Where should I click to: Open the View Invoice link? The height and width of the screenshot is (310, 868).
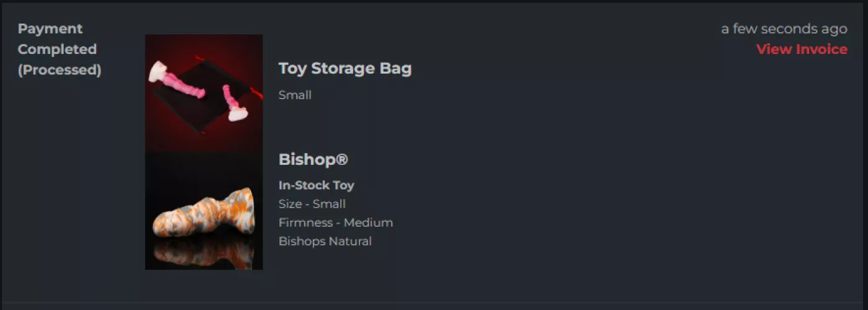801,50
